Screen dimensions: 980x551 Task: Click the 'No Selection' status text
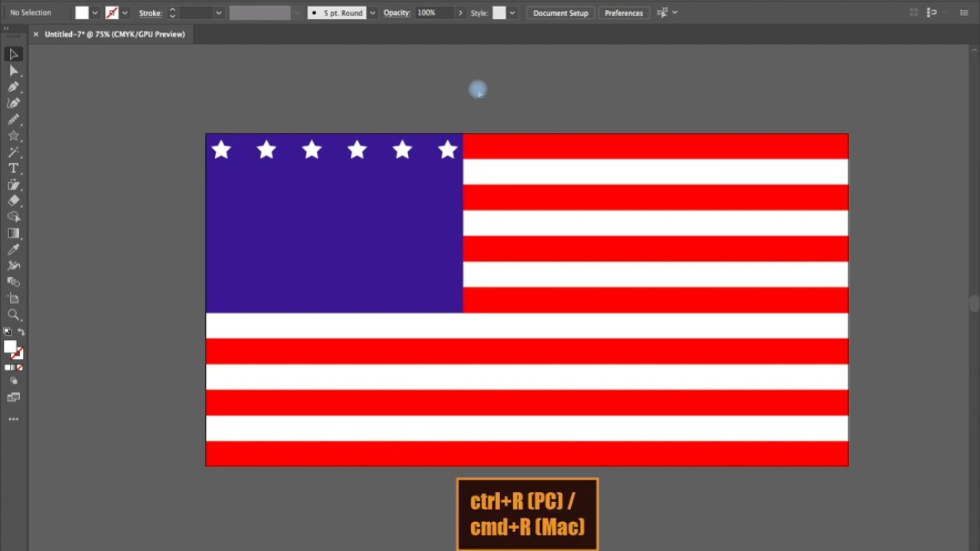click(31, 13)
